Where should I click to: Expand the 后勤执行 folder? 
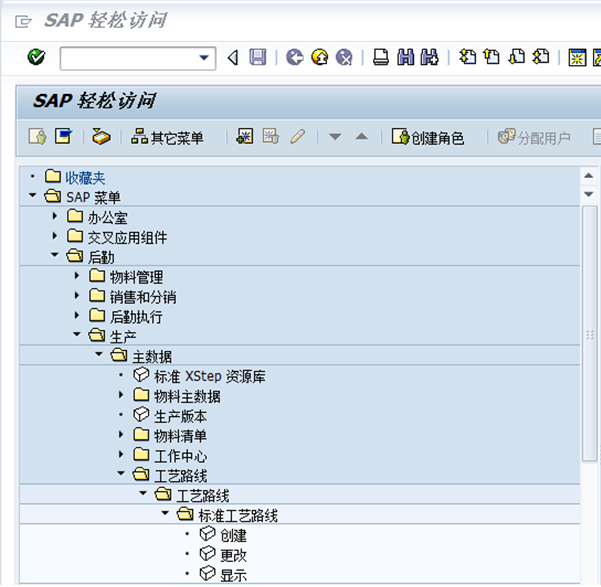77,315
